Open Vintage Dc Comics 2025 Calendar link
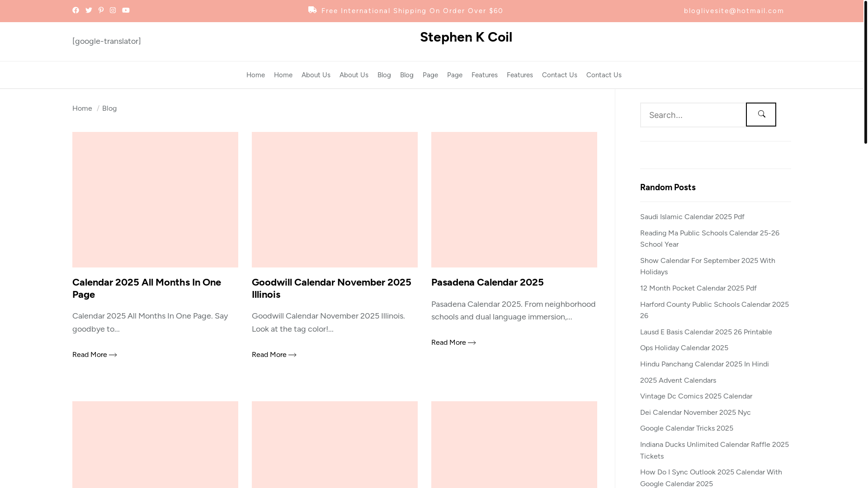The width and height of the screenshot is (868, 488). pos(696,396)
